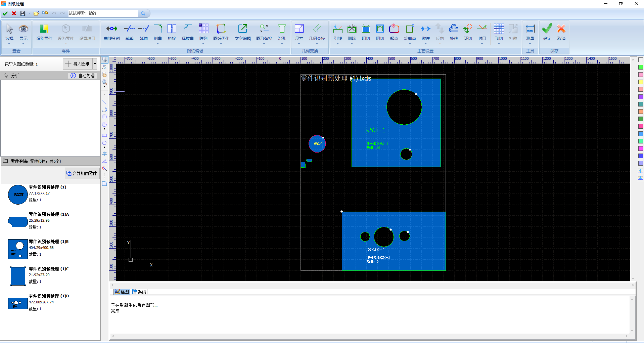Screen dimensions: 644x343
Task: Switch to the 系统 tab
Action: tap(139, 292)
